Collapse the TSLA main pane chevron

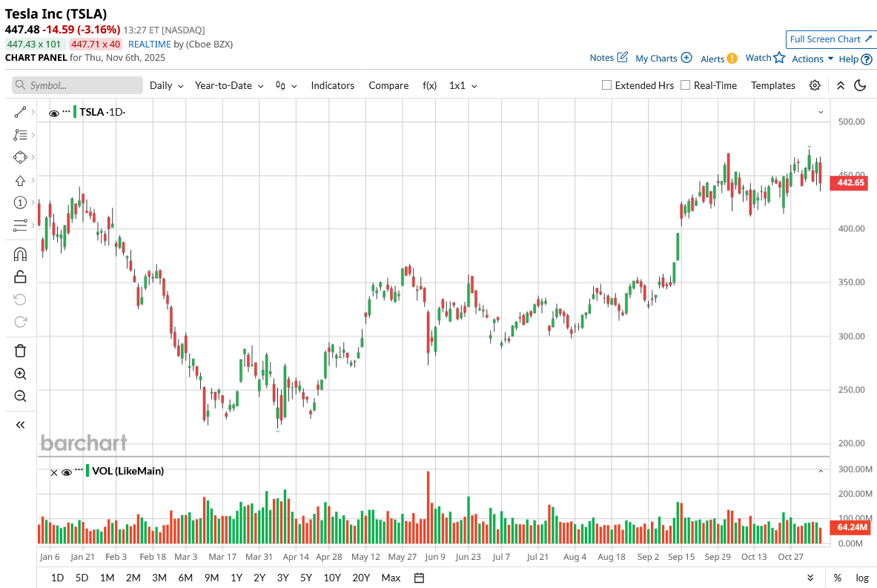point(821,112)
